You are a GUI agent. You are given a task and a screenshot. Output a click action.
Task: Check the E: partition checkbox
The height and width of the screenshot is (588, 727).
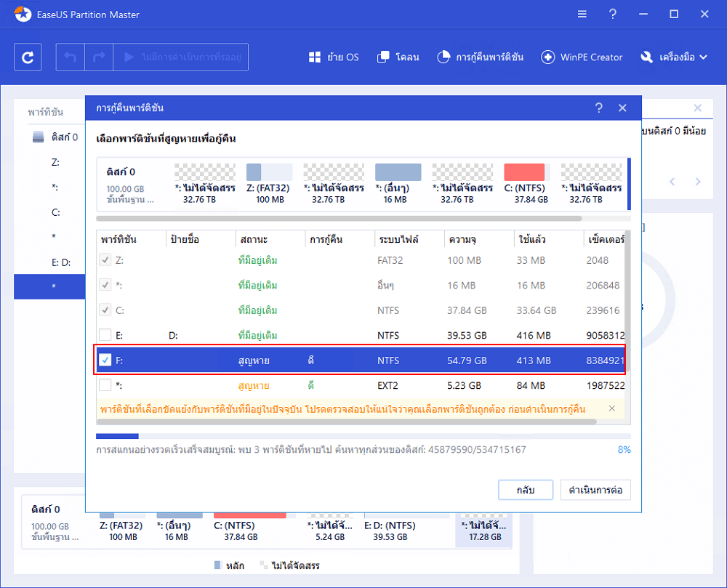pos(105,335)
